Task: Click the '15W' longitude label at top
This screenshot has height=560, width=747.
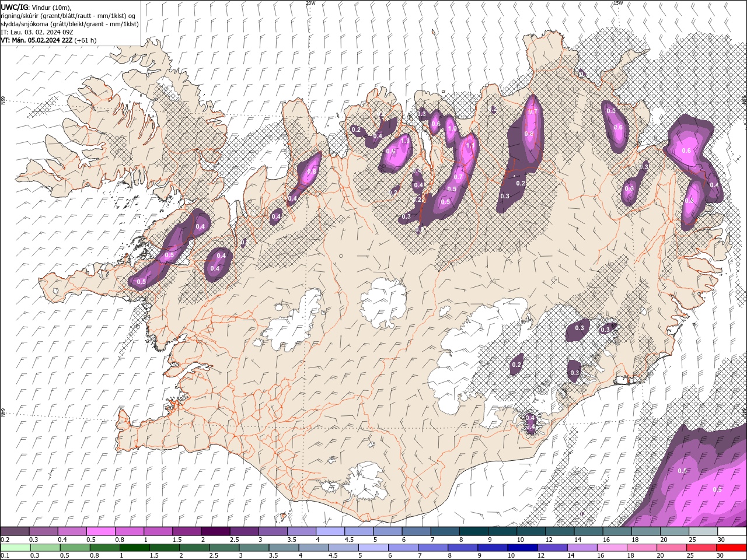Action: pos(618,3)
